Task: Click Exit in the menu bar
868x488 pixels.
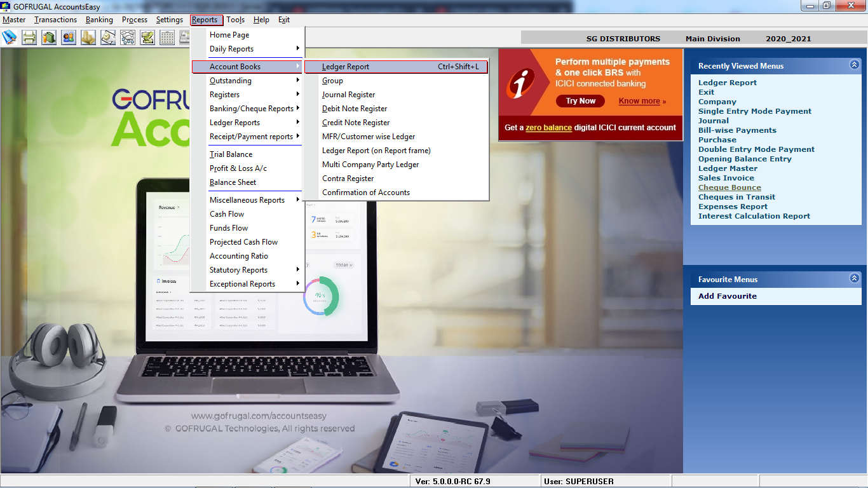Action: [x=284, y=20]
